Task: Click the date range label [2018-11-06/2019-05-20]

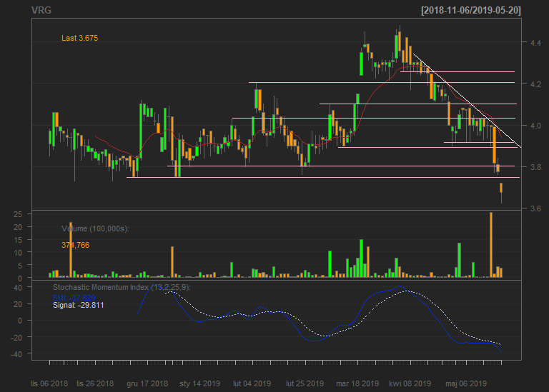Action: [471, 11]
